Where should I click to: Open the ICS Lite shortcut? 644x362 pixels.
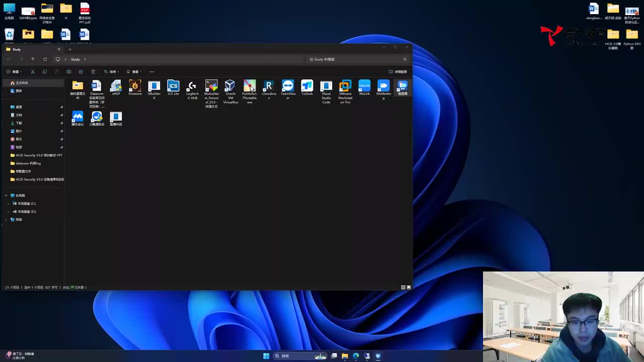[x=173, y=88]
